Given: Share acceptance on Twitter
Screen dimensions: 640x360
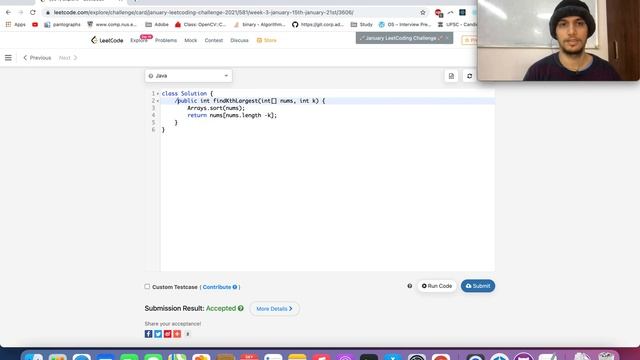Looking at the screenshot, I should click(158, 334).
